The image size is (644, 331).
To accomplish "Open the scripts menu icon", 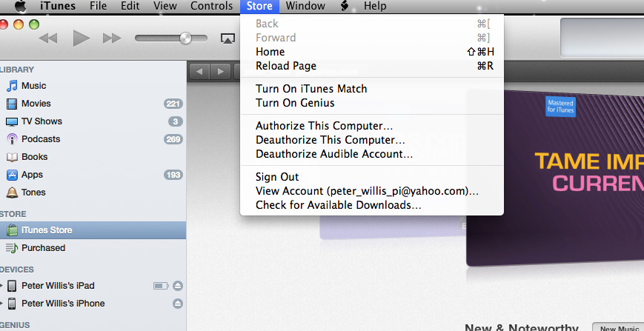I will [x=345, y=6].
